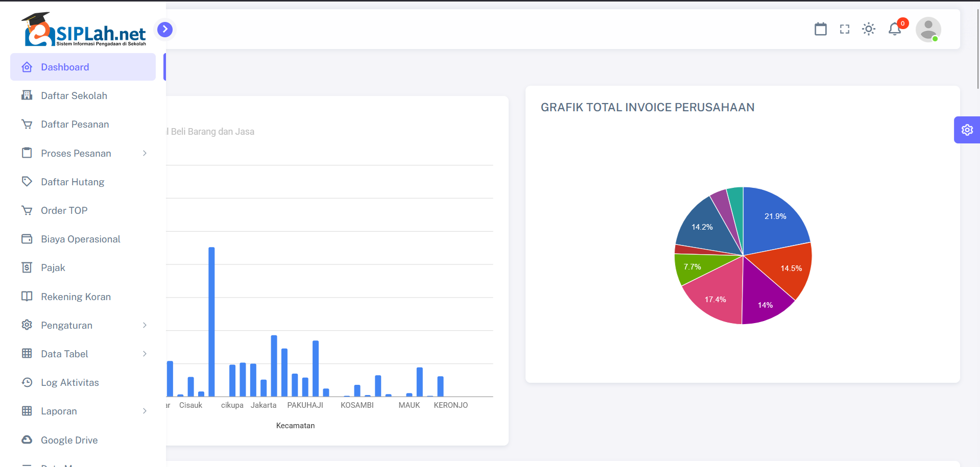Open Daftar Sekolah from the sidebar
Screen dimensions: 980x467
pyautogui.click(x=74, y=95)
